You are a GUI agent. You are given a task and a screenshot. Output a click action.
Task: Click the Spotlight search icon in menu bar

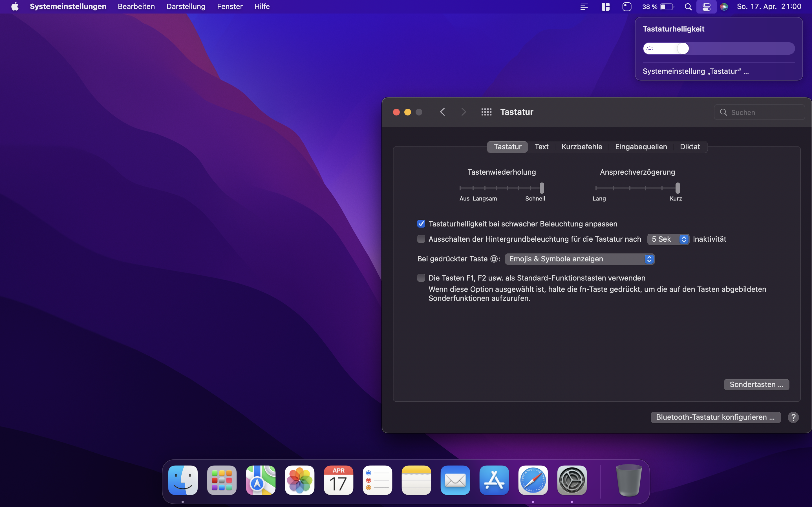pos(688,7)
